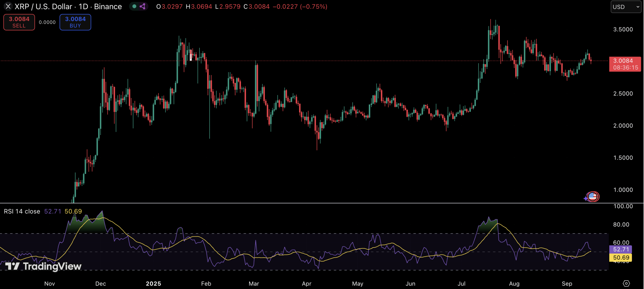Click the SELL 3.0084 button
Image resolution: width=644 pixels, height=289 pixels.
pos(19,22)
